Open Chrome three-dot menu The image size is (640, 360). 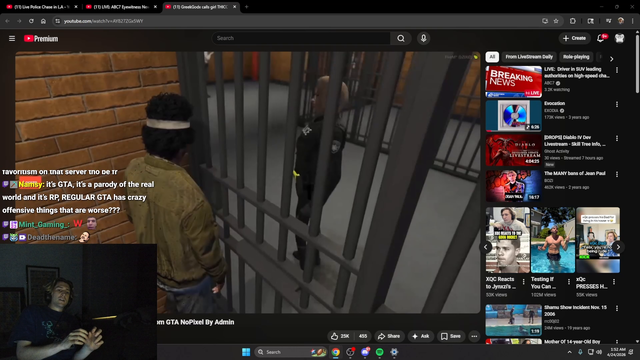point(633,21)
